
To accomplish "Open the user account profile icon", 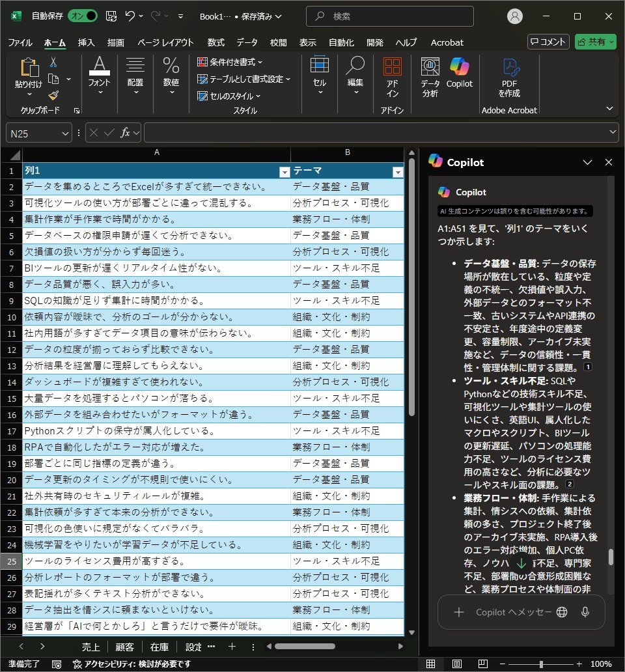I will pyautogui.click(x=514, y=16).
